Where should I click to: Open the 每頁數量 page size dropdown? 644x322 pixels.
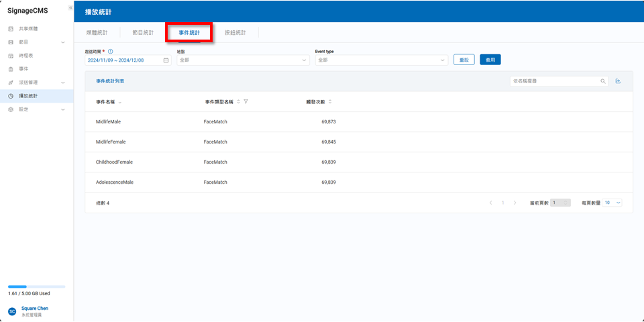(x=612, y=203)
